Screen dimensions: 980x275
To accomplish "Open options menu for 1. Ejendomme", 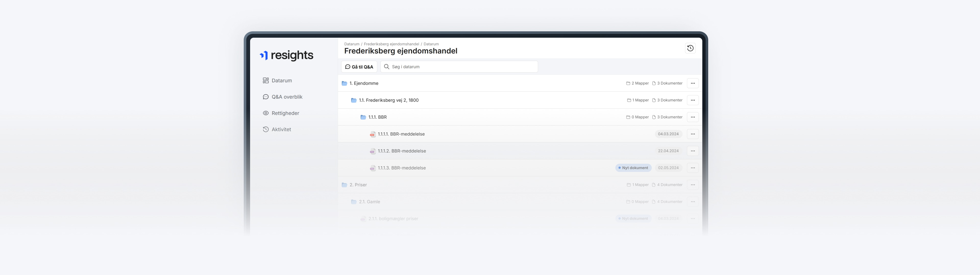I will pyautogui.click(x=692, y=83).
